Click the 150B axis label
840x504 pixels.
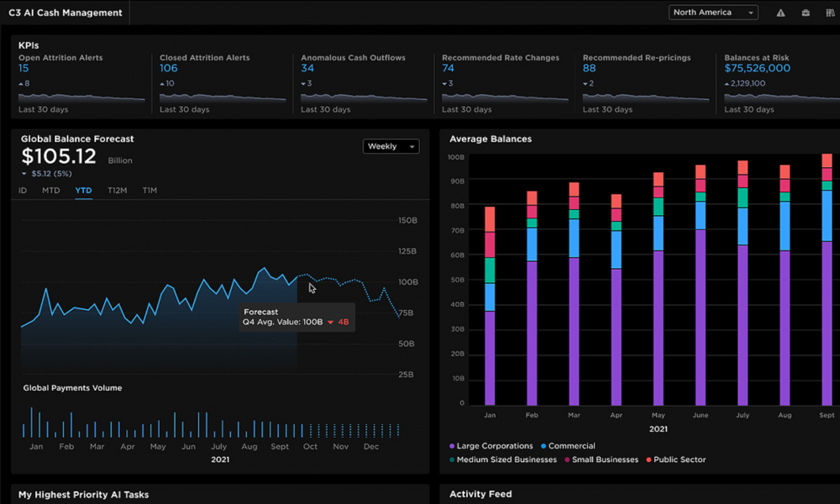[x=407, y=220]
